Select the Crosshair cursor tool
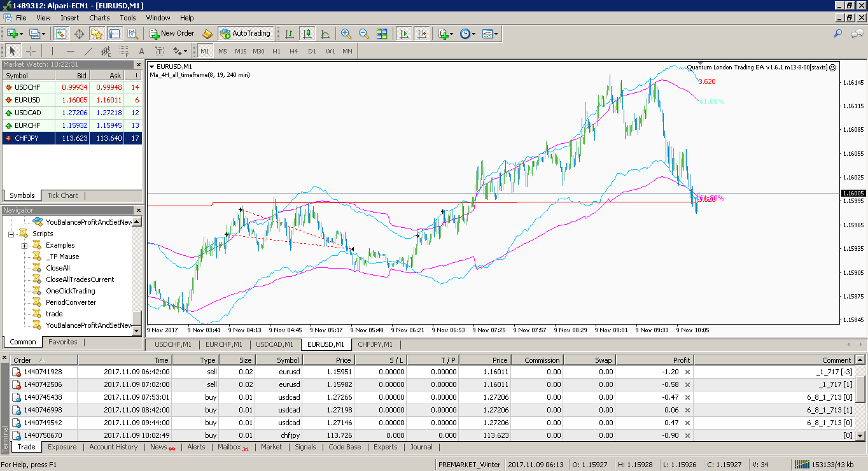868x471 pixels. (31, 51)
